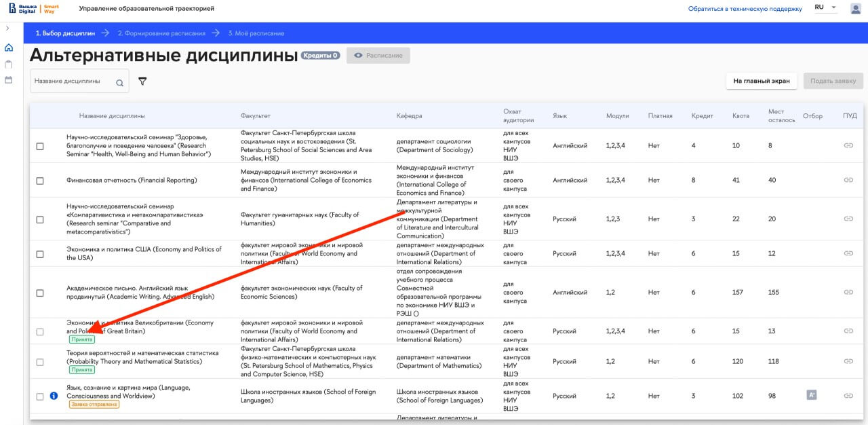The width and height of the screenshot is (868, 425).
Task: Click the На главный экран button
Action: (x=762, y=81)
